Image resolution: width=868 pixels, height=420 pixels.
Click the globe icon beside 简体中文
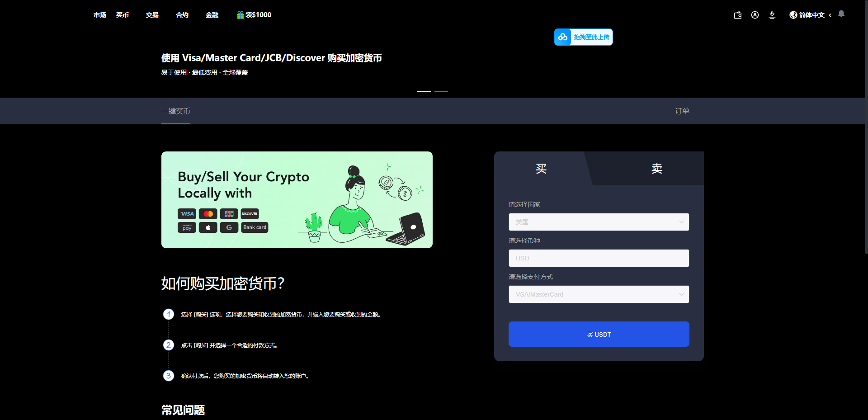[793, 15]
